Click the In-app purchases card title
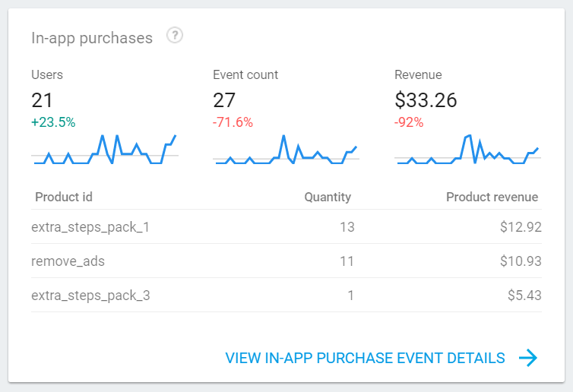 click(92, 37)
